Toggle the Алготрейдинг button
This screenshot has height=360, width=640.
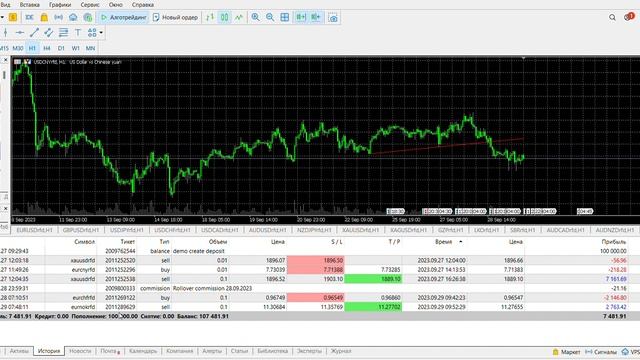click(x=124, y=17)
